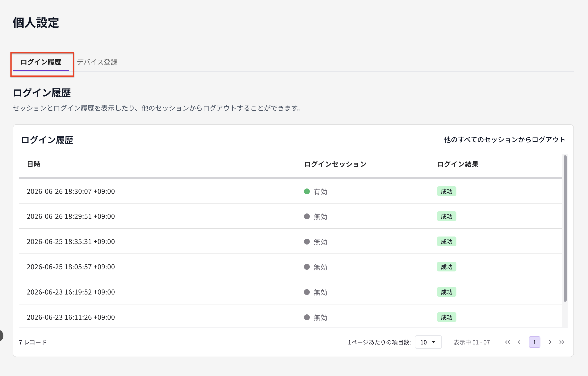Click the 成功 badge on the 18:30:07 row

pyautogui.click(x=446, y=191)
